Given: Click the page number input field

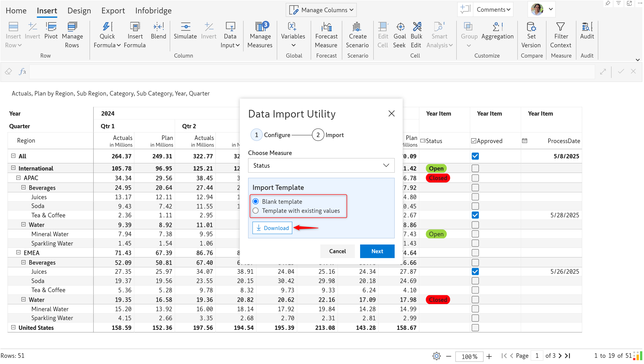Looking at the screenshot, I should tap(537, 355).
